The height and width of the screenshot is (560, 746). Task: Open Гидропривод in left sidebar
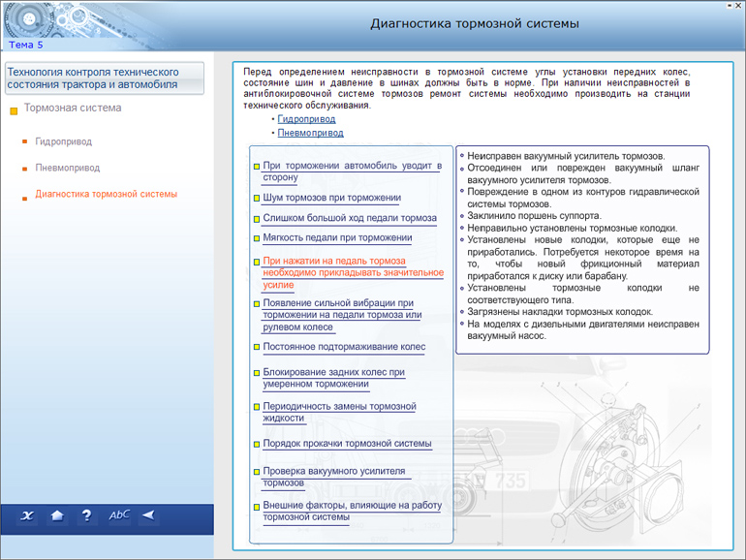click(x=64, y=141)
